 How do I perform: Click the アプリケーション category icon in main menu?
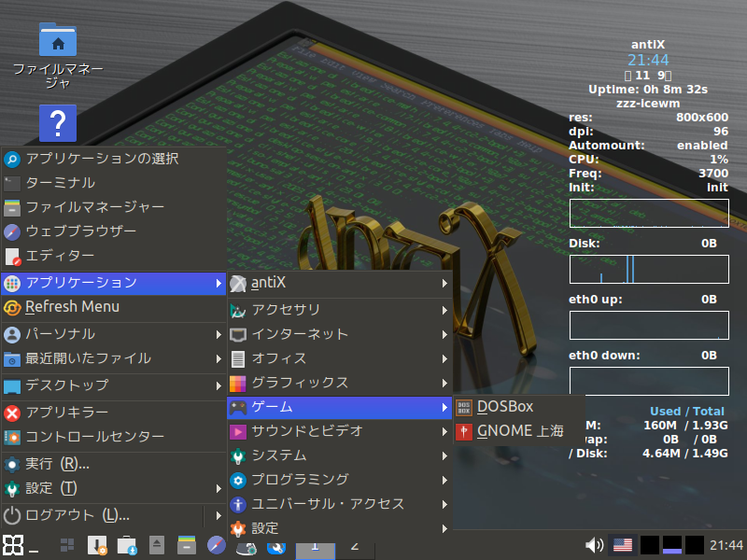[x=12, y=284]
